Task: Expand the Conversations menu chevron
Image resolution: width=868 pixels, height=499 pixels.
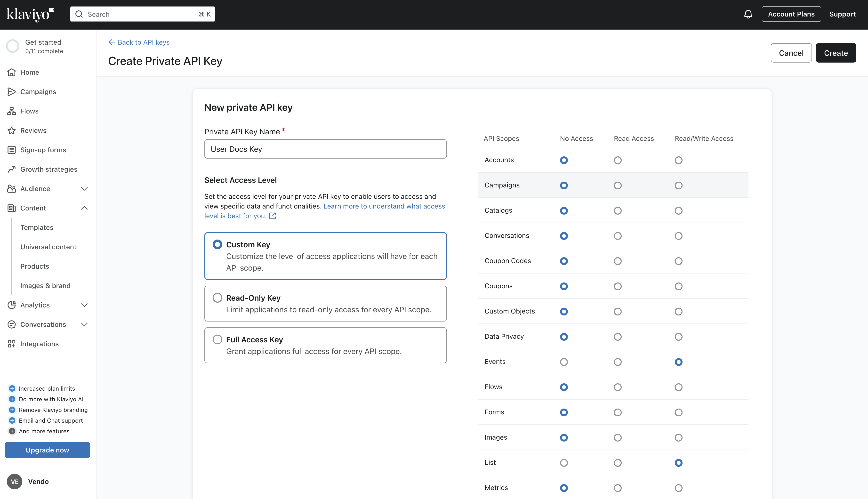Action: click(x=84, y=325)
